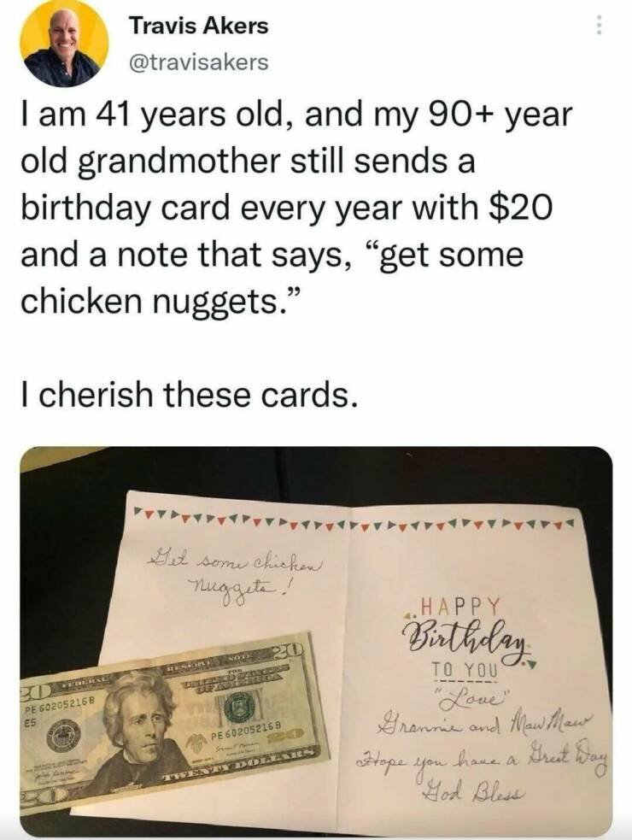Open the attached birthday card photo

point(316,640)
